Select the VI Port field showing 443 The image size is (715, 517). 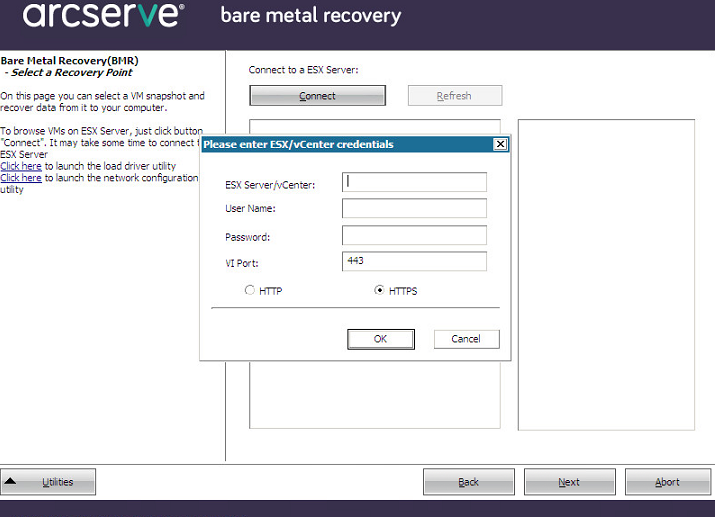414,261
